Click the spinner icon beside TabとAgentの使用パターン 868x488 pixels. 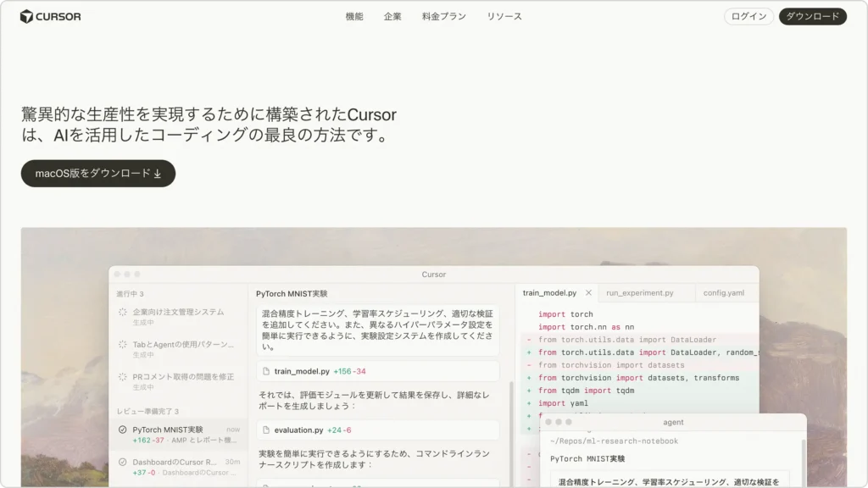[122, 345]
